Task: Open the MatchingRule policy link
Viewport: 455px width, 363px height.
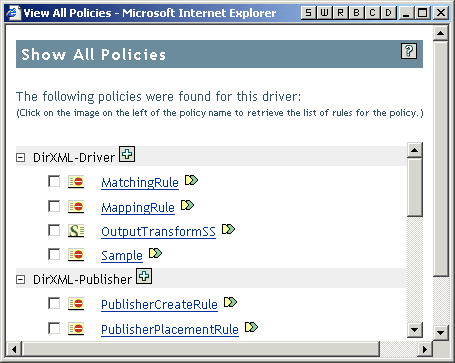Action: pos(140,183)
